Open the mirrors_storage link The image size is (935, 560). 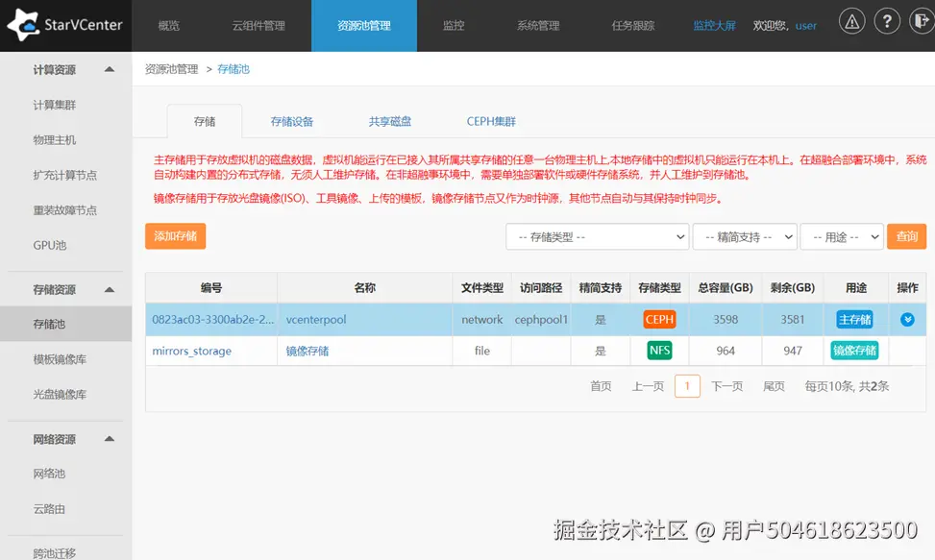click(x=191, y=351)
